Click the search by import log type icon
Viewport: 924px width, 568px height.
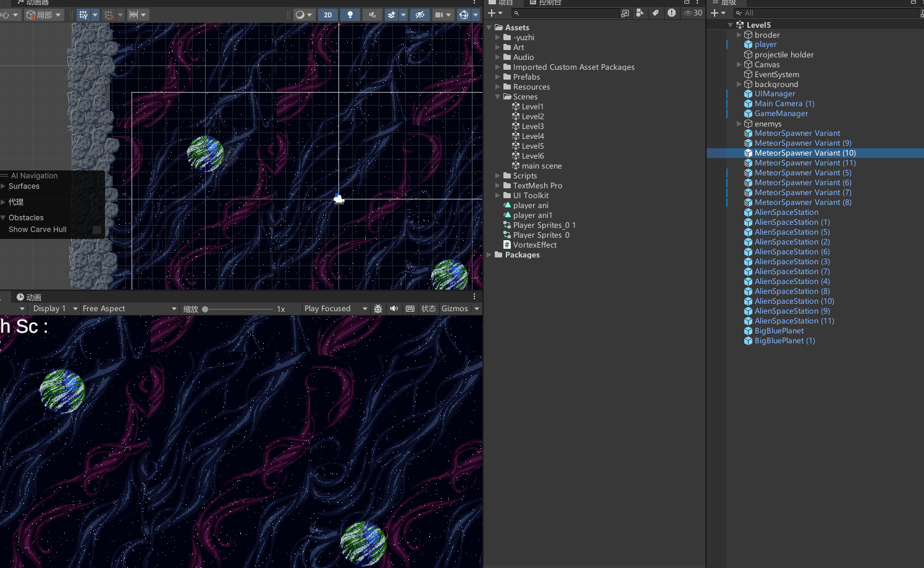coord(671,13)
